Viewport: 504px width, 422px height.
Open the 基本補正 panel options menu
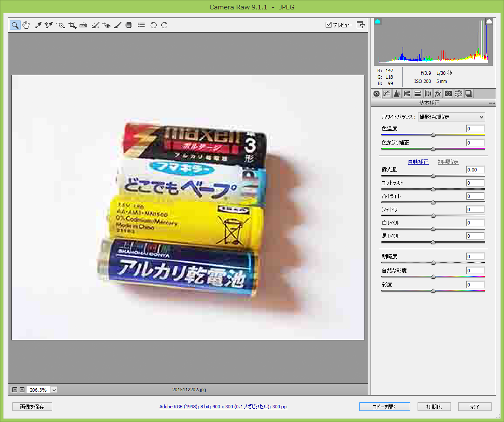point(492,103)
